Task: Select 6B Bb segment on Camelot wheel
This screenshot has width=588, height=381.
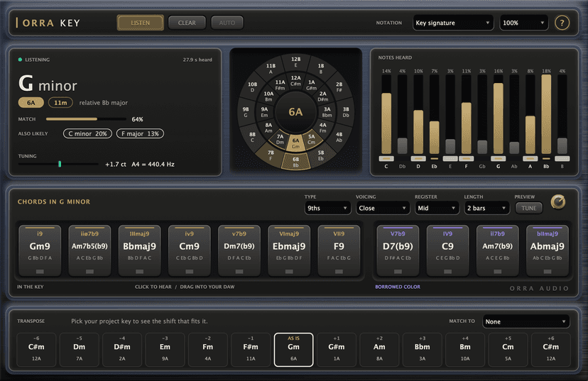Action: coord(296,162)
